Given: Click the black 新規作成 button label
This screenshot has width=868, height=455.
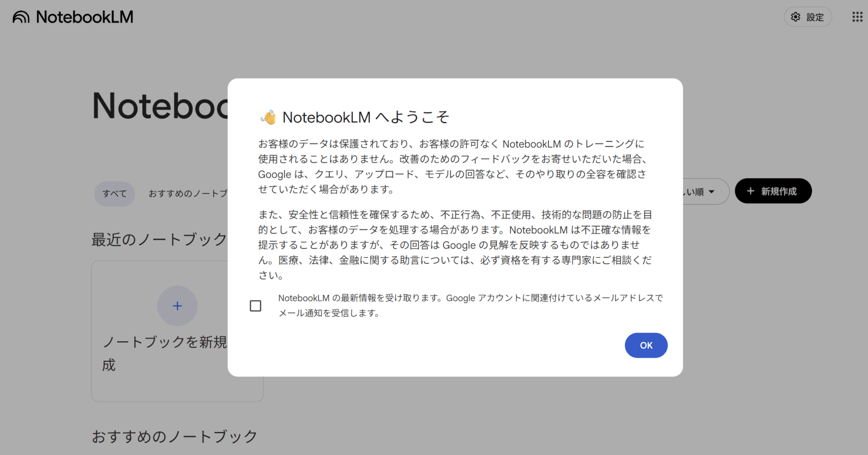Looking at the screenshot, I should point(779,191).
